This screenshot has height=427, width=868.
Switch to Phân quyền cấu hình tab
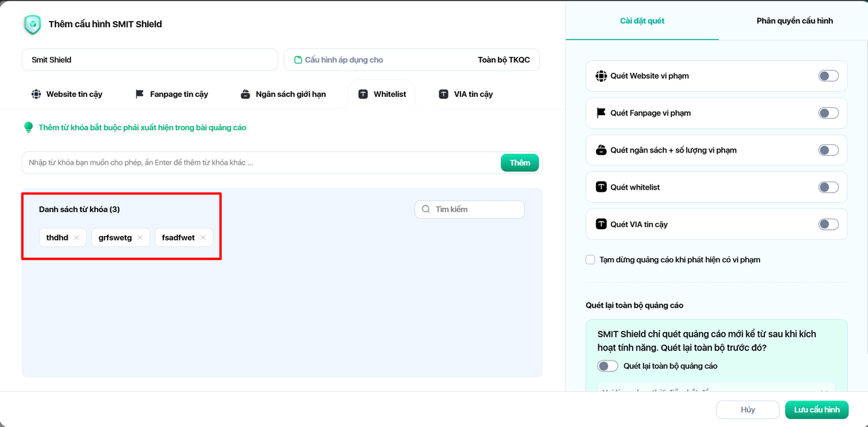pyautogui.click(x=794, y=21)
